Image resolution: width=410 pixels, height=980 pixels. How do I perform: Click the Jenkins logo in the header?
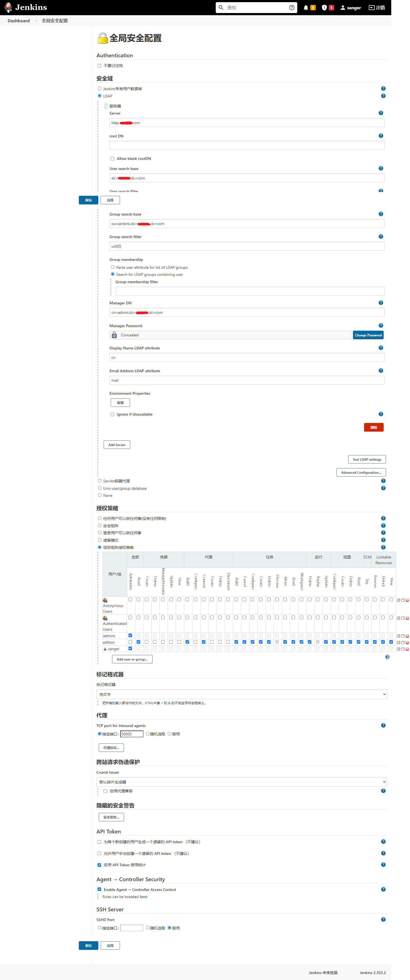(26, 7)
